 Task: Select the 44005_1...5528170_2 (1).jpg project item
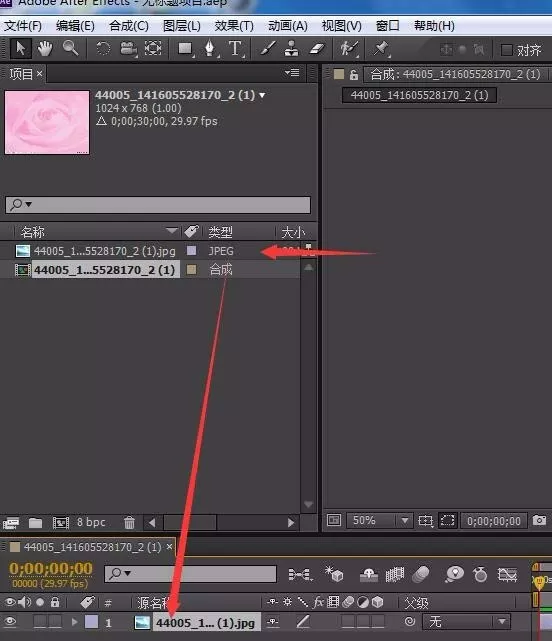[x=105, y=251]
